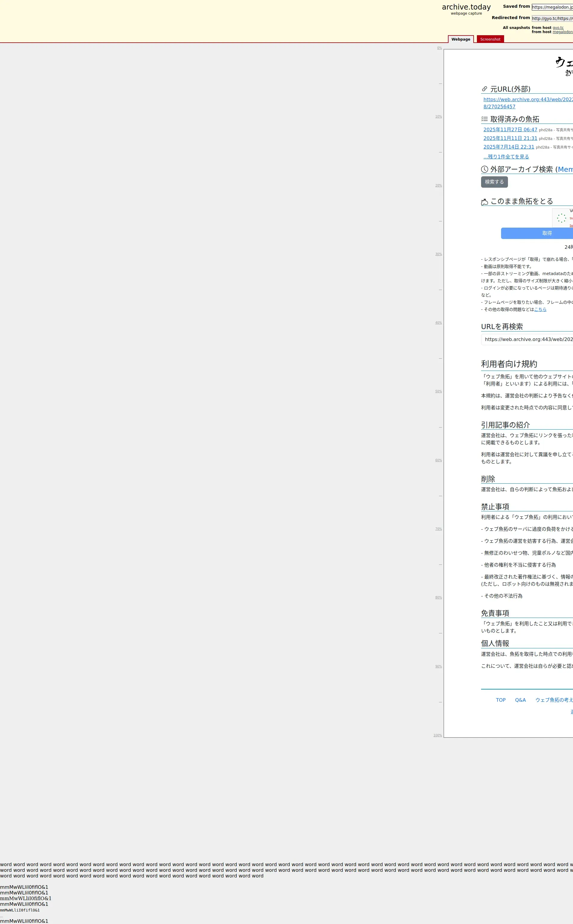Click in the Saved from URL field
The width and height of the screenshot is (573, 924).
[552, 7]
